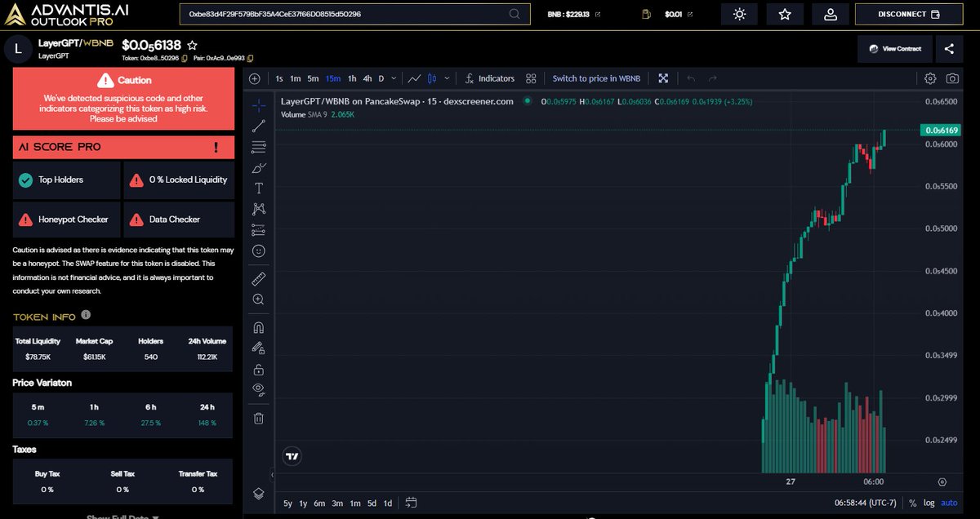Open the 0 % Locked Liquidity card
The image size is (980, 519).
[179, 180]
